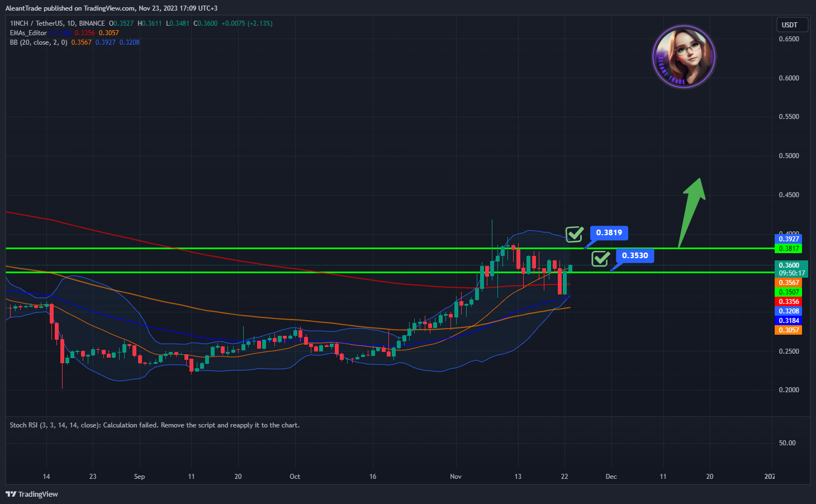This screenshot has width=816, height=504.
Task: Click the high value H0.3611
Action: [x=150, y=23]
